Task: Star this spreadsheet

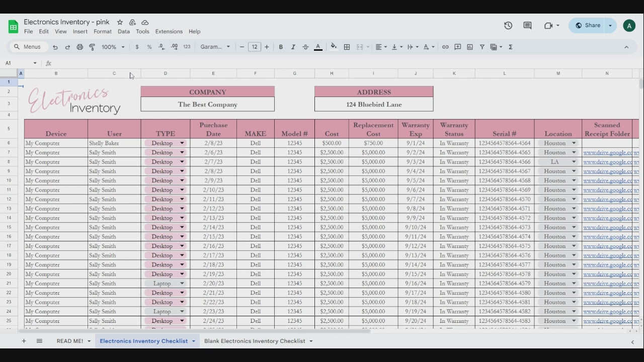Action: tap(120, 22)
